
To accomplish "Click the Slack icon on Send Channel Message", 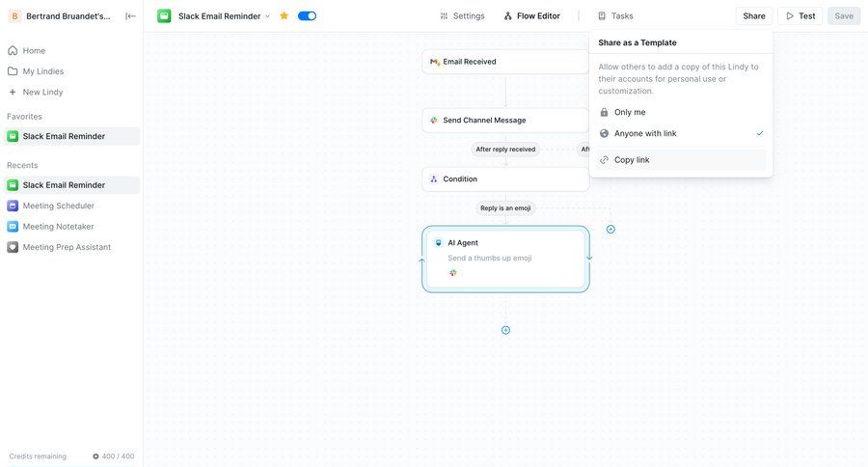I will [x=434, y=121].
